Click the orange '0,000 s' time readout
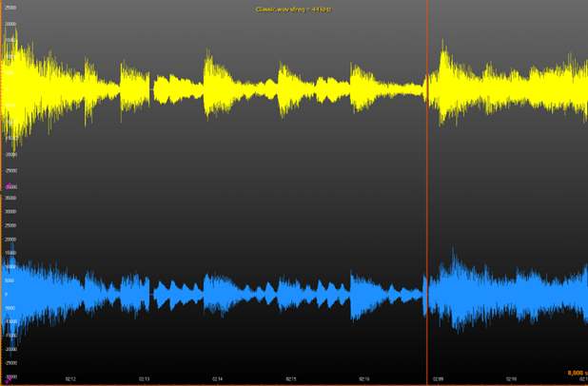The width and height of the screenshot is (588, 386). (578, 373)
